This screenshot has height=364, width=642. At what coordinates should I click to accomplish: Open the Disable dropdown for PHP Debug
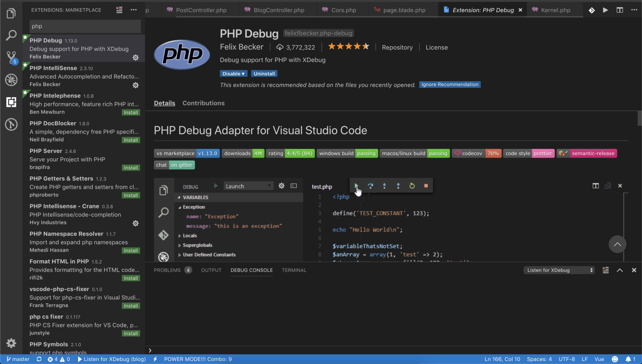coord(233,73)
